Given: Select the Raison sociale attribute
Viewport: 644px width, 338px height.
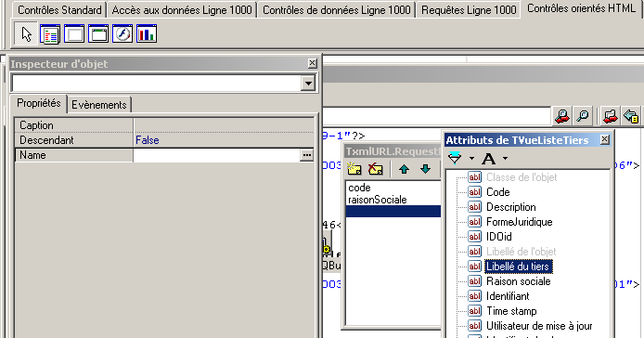Looking at the screenshot, I should pyautogui.click(x=519, y=281).
